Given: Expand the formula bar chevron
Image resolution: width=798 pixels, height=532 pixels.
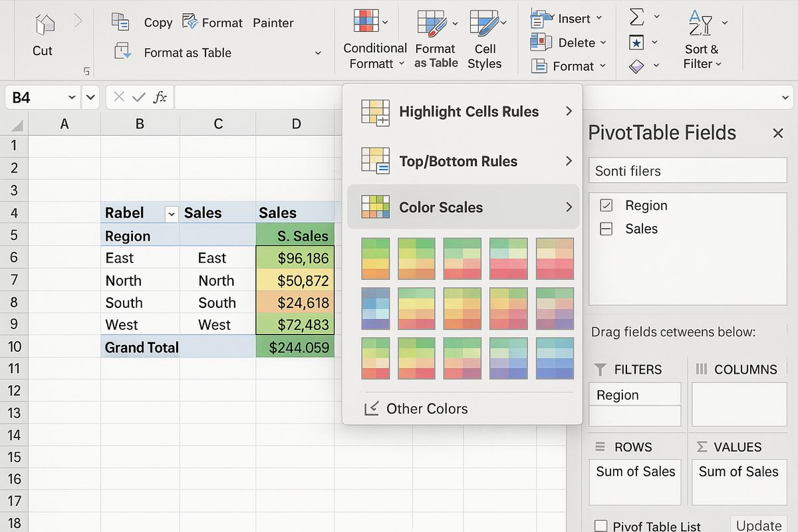Looking at the screenshot, I should 786,98.
